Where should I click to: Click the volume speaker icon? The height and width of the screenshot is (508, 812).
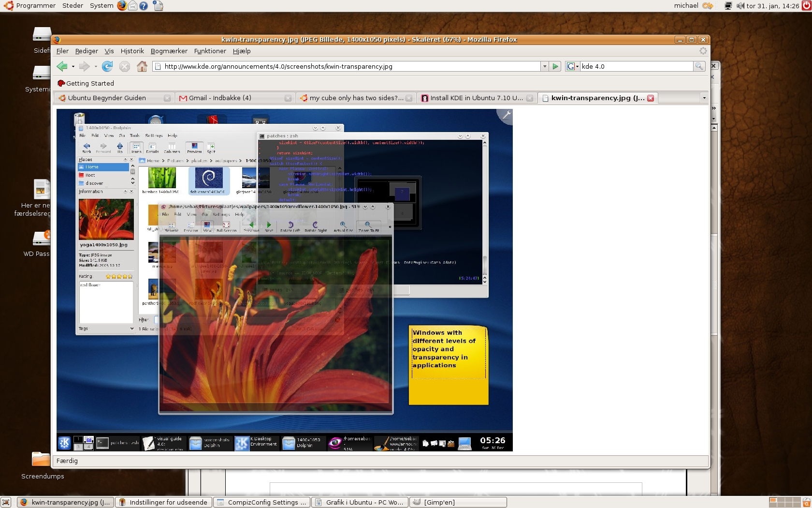coord(740,6)
